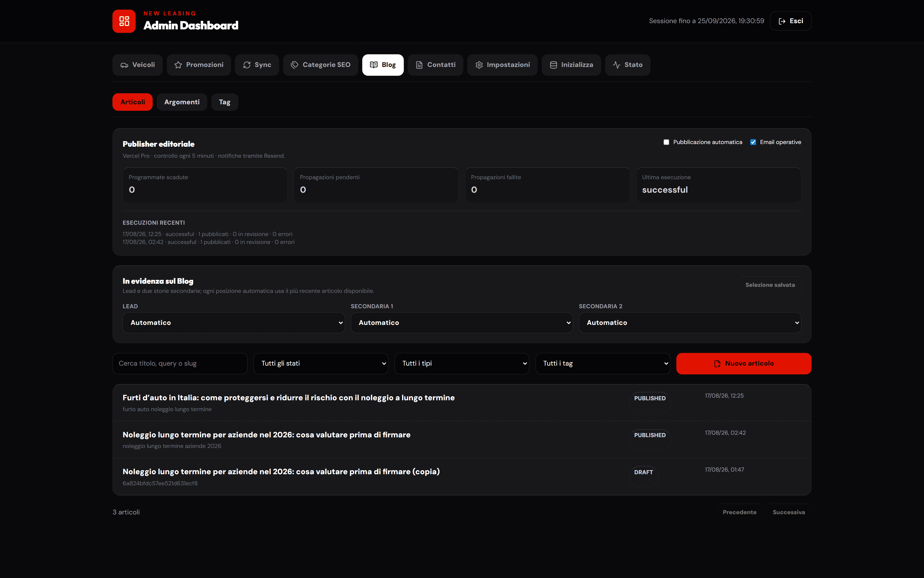Viewport: 924px width, 578px height.
Task: Open the SECONDARIA 2 Automatico dropdown
Action: point(690,323)
